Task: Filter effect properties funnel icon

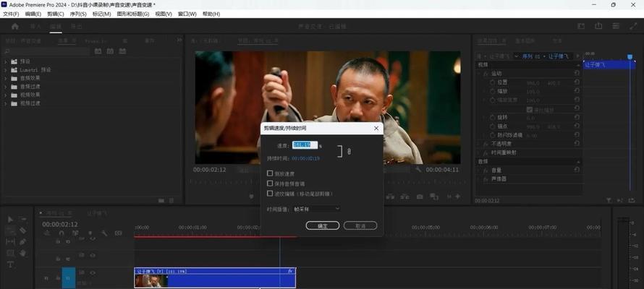Action: [x=609, y=200]
